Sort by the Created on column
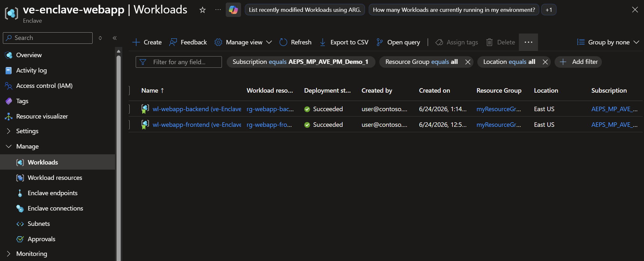The width and height of the screenshot is (644, 261). pyautogui.click(x=435, y=91)
